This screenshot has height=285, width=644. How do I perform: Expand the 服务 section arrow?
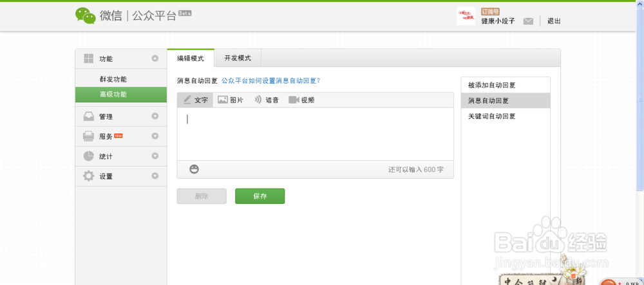pyautogui.click(x=155, y=136)
